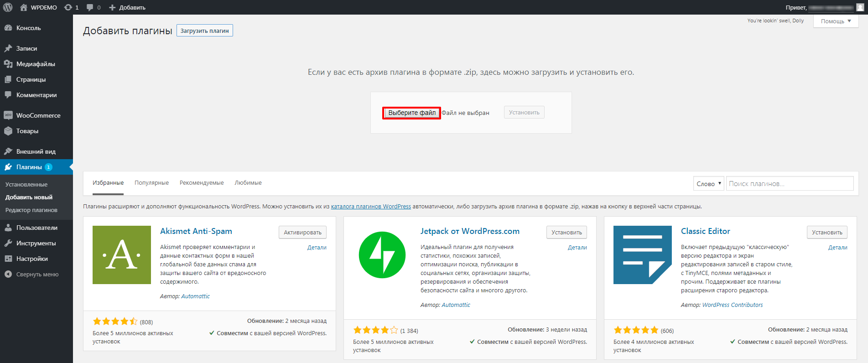Click the Установить button in upload form
Image resolution: width=868 pixels, height=363 pixels.
click(524, 112)
